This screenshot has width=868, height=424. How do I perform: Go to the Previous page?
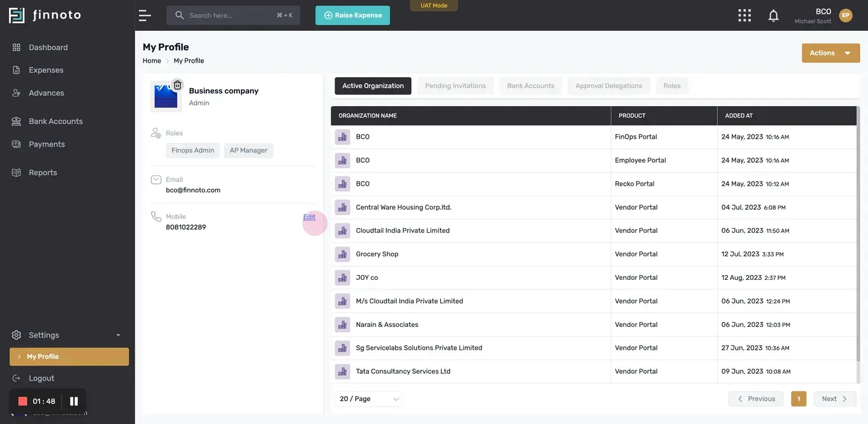coord(756,399)
